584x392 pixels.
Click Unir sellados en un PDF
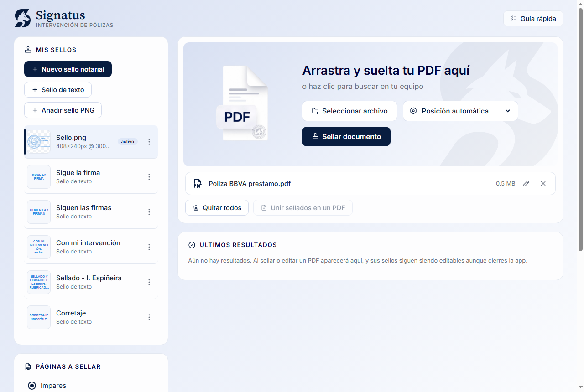pyautogui.click(x=303, y=208)
